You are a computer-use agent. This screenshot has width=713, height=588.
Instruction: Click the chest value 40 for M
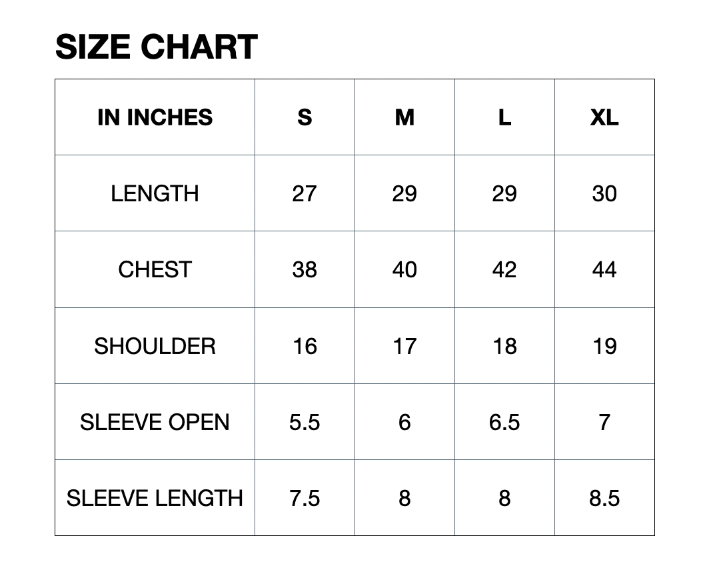tap(404, 269)
